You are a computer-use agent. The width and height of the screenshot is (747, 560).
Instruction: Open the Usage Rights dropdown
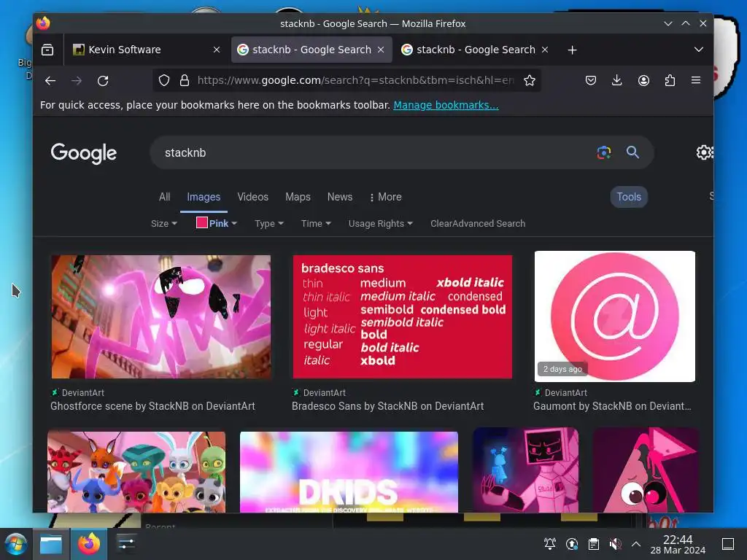click(x=381, y=224)
